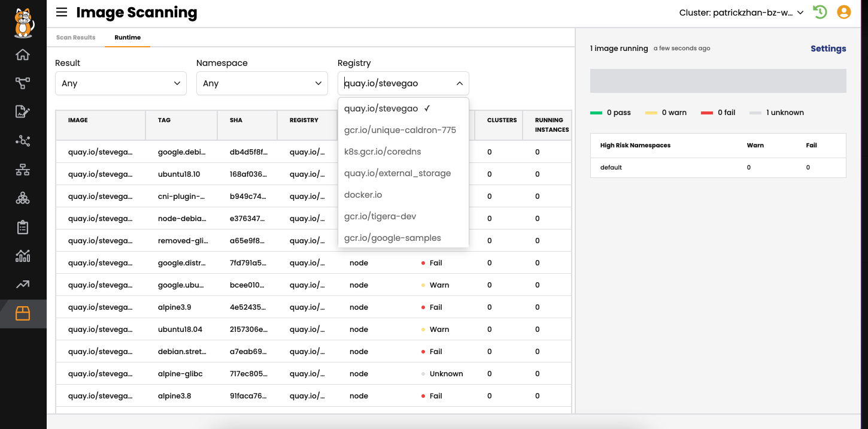This screenshot has width=868, height=429.
Task: Click the '1 unknown' legend label
Action: [x=785, y=113]
